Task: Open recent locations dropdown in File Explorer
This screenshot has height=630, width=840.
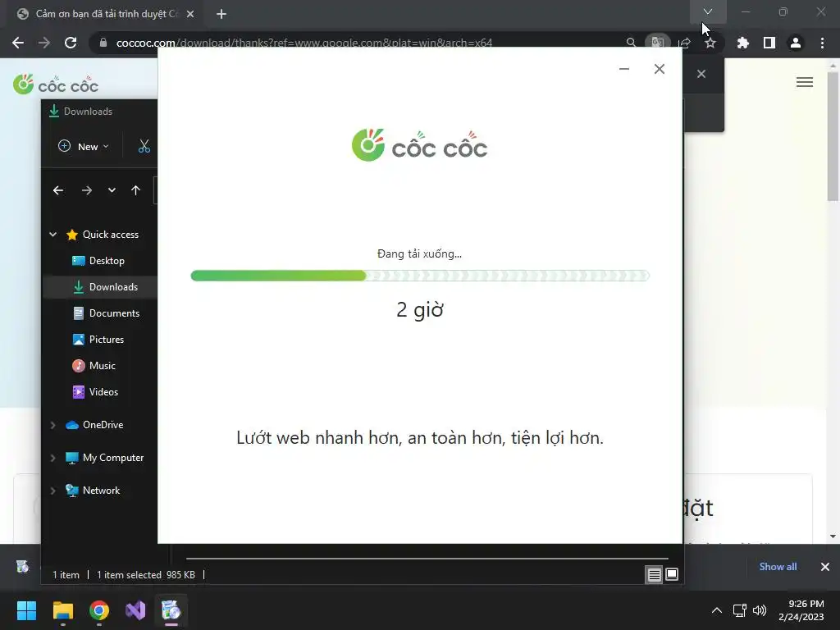Action: pos(112,190)
